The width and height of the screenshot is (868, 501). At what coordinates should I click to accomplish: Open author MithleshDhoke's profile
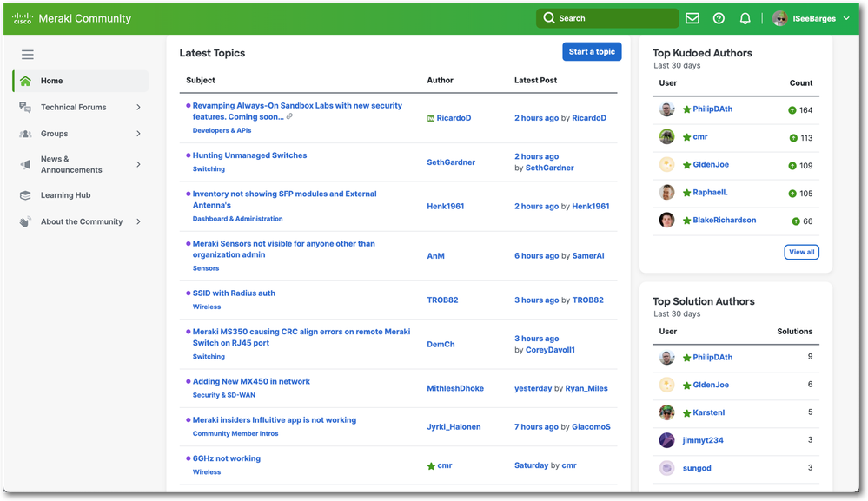[455, 389]
